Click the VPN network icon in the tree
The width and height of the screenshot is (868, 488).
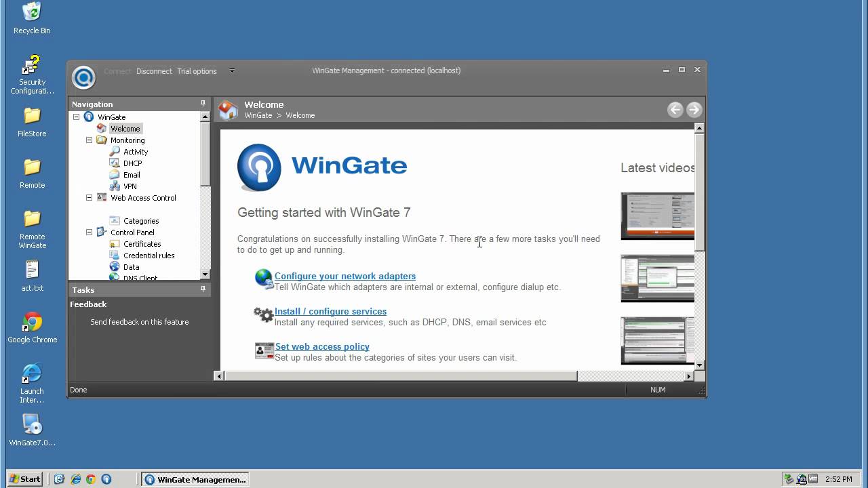pyautogui.click(x=115, y=186)
